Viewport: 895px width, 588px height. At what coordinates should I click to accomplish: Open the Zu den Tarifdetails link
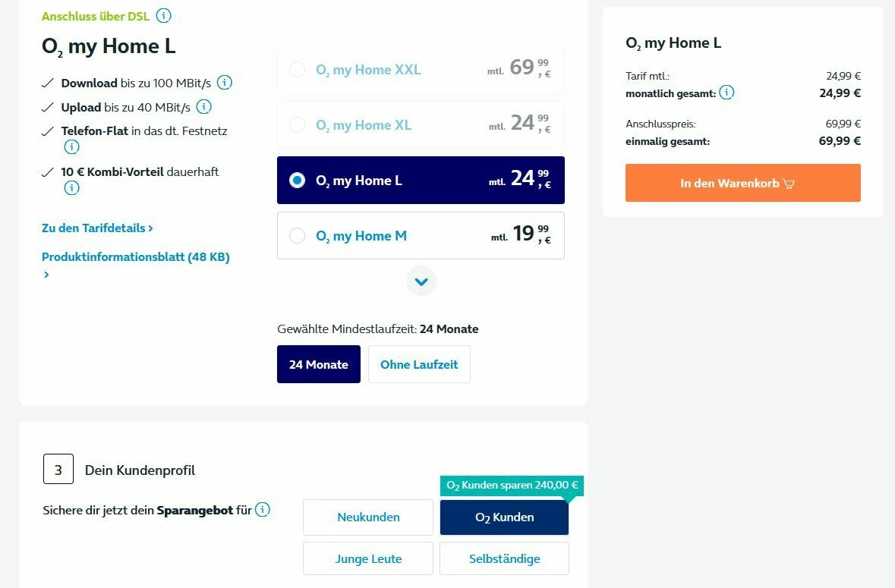[97, 228]
